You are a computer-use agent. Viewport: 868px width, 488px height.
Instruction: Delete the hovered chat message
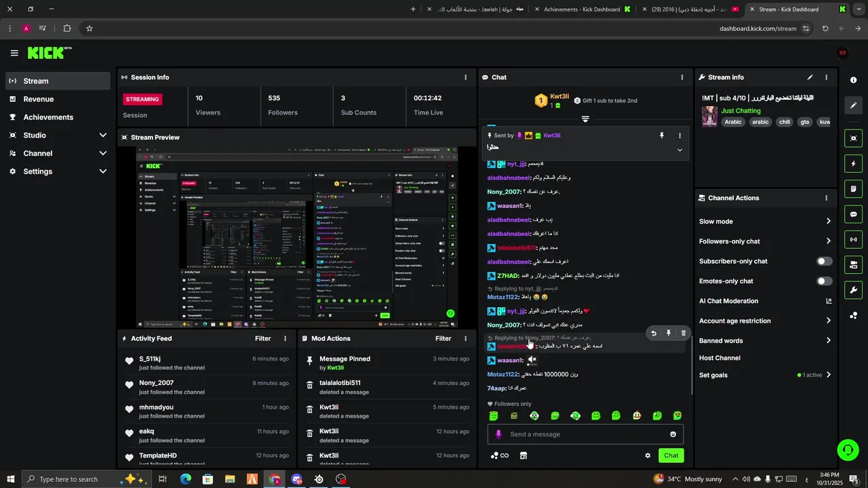point(684,333)
